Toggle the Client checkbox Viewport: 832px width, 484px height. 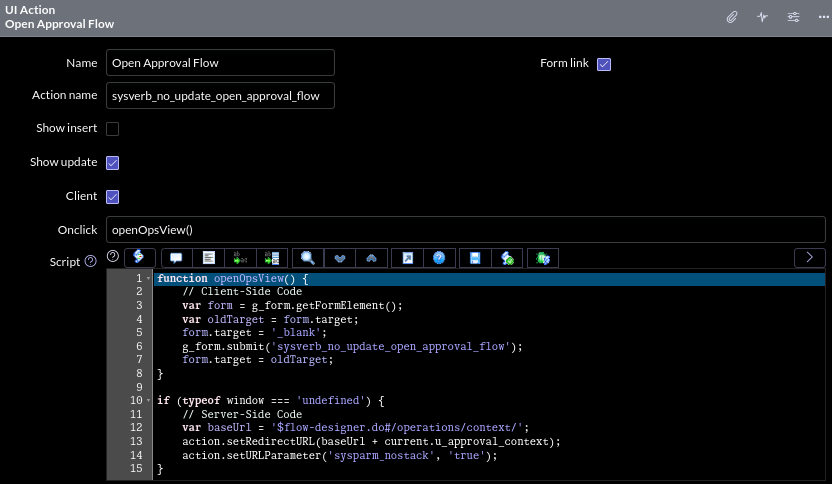pos(113,196)
